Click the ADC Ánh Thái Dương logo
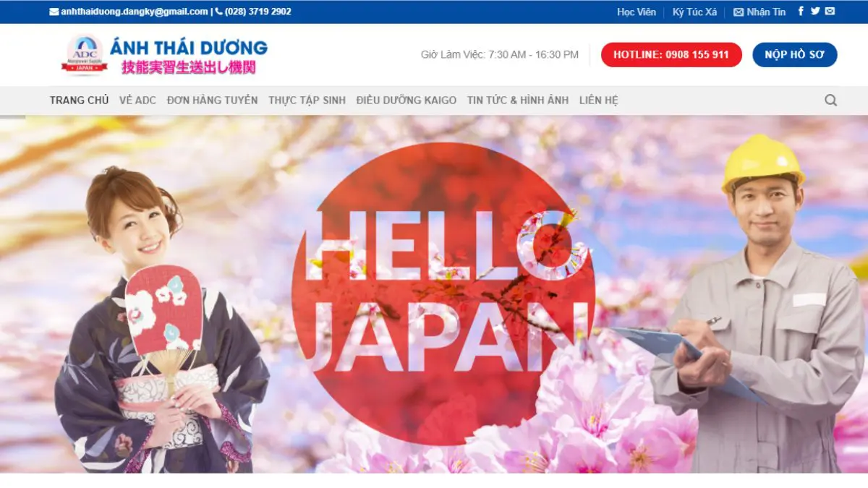The width and height of the screenshot is (868, 488). [x=164, y=56]
